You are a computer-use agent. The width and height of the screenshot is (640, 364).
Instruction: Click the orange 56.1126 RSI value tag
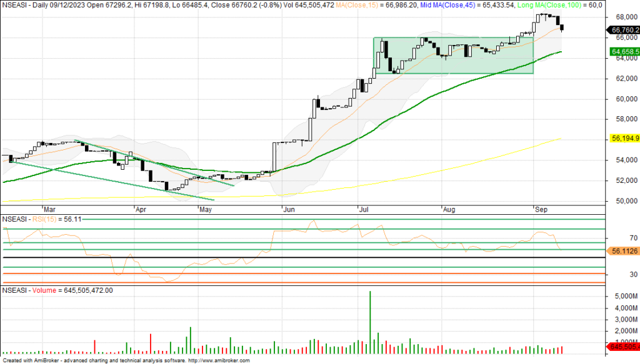point(624,250)
